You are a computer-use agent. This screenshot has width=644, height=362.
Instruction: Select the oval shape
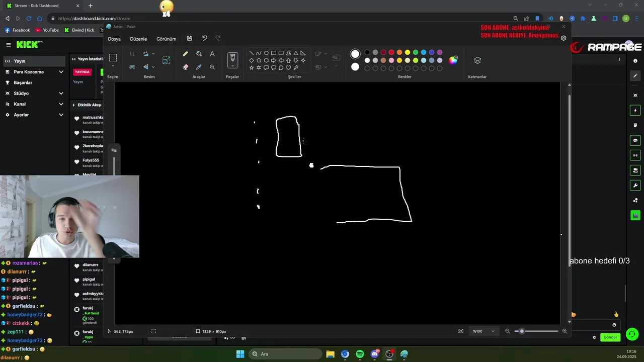pos(266,53)
